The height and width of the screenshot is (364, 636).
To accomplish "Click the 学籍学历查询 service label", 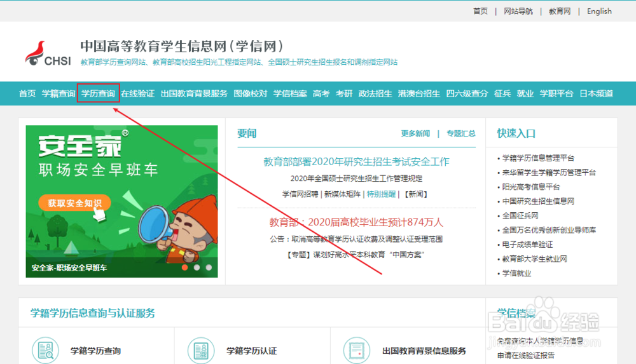I will 96,351.
